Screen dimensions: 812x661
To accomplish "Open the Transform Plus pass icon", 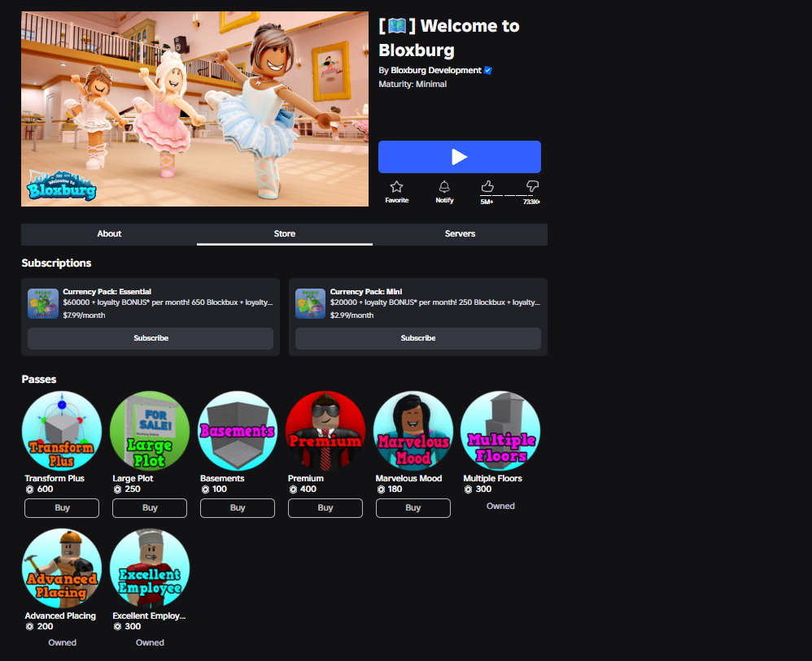I will (x=62, y=431).
